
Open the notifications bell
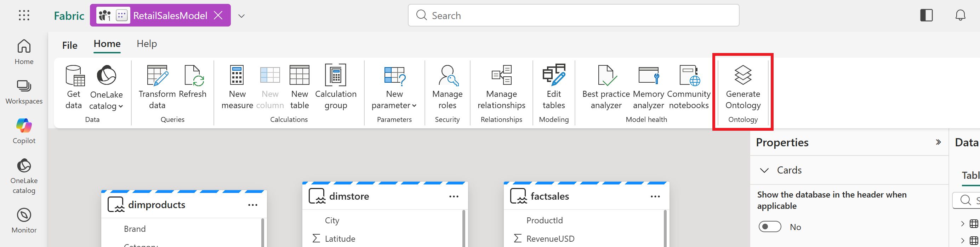[x=960, y=15]
